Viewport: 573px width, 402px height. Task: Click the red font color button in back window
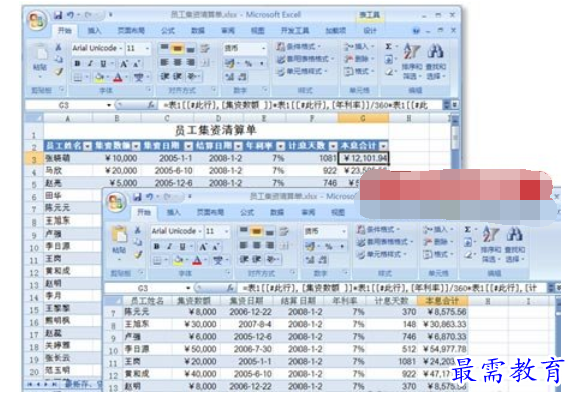click(118, 77)
